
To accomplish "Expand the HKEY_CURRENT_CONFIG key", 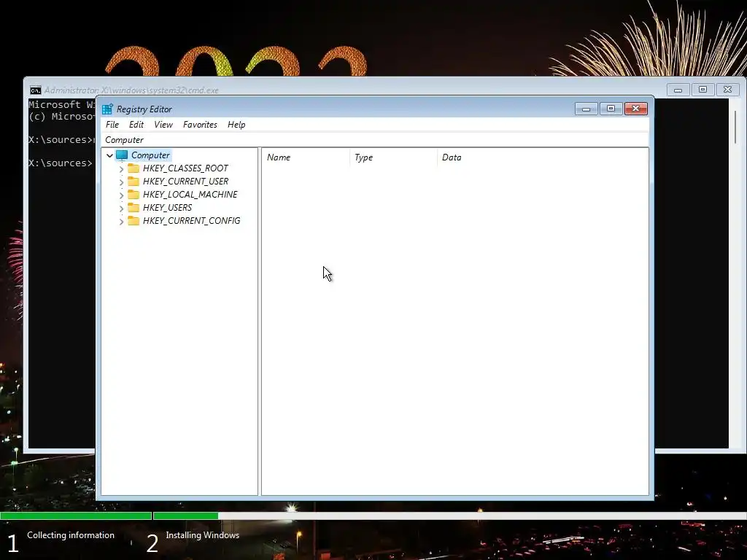I will pos(122,221).
